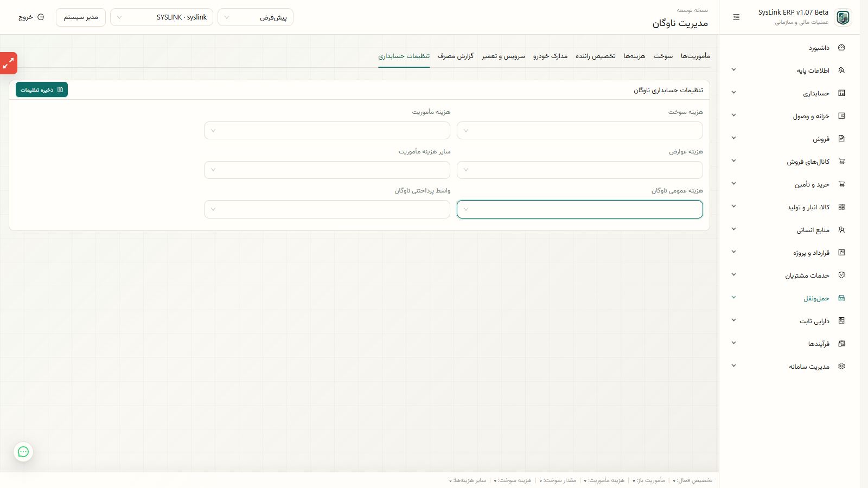Click the مدیر سیستم user button

pyautogui.click(x=81, y=17)
